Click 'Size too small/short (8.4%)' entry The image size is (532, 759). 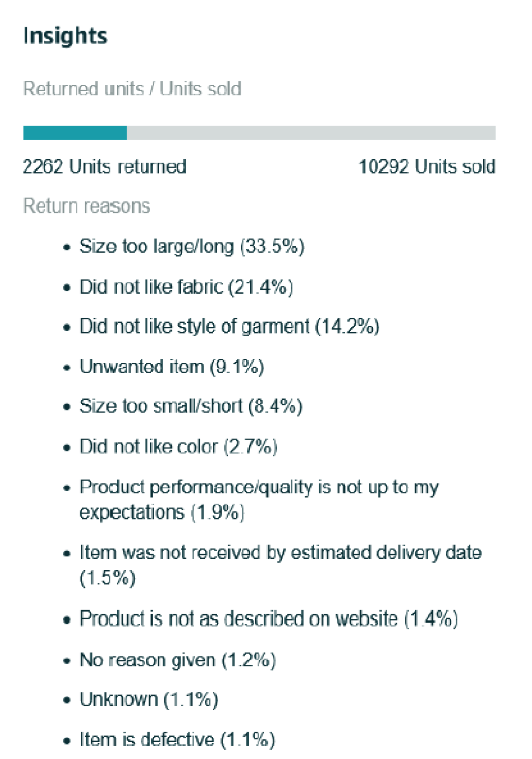point(191,406)
